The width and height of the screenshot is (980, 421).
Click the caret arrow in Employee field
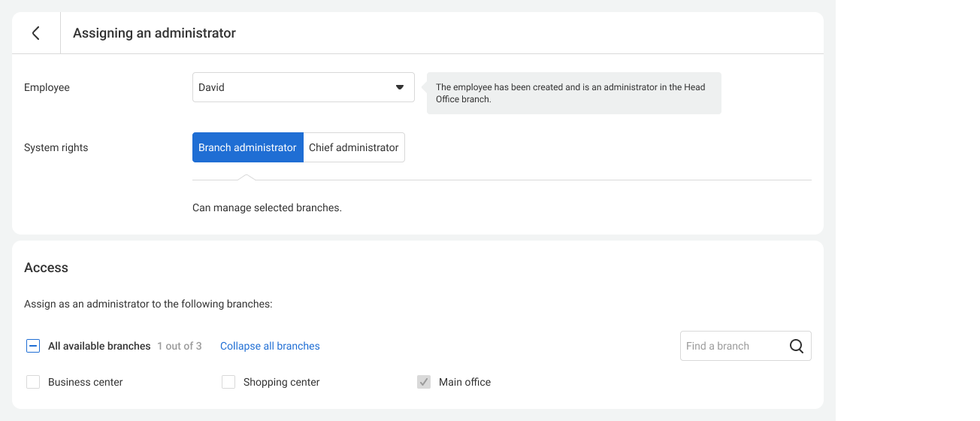click(400, 87)
